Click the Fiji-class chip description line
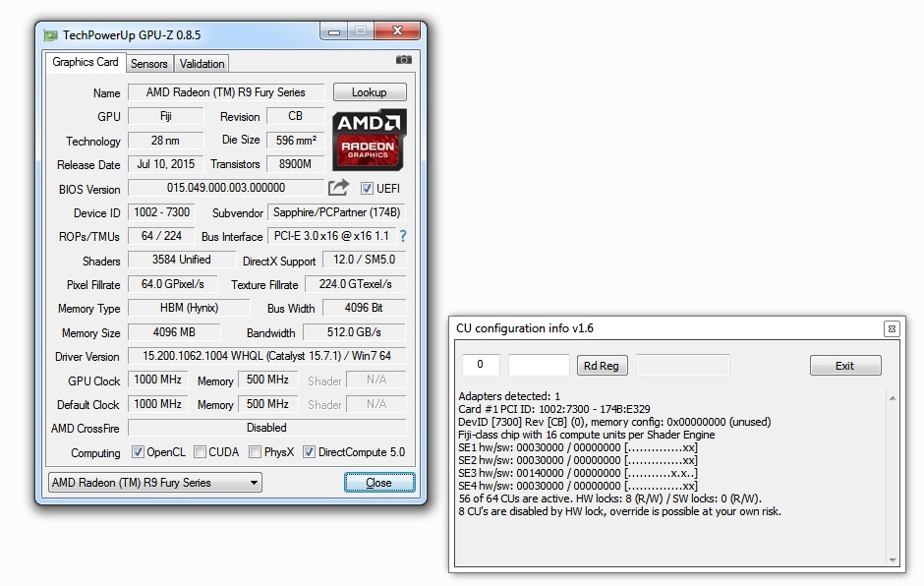This screenshot has height=586, width=924. click(587, 435)
